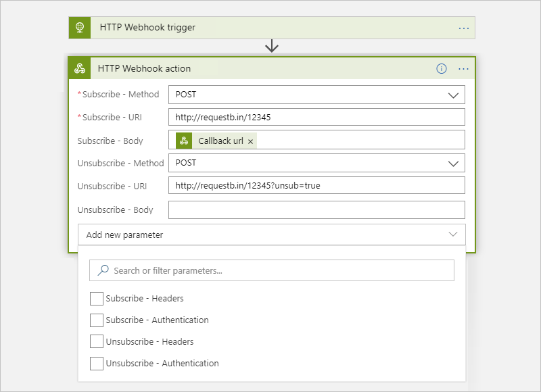This screenshot has width=541, height=392.
Task: Show info for HTTP Webhook action
Action: [442, 68]
